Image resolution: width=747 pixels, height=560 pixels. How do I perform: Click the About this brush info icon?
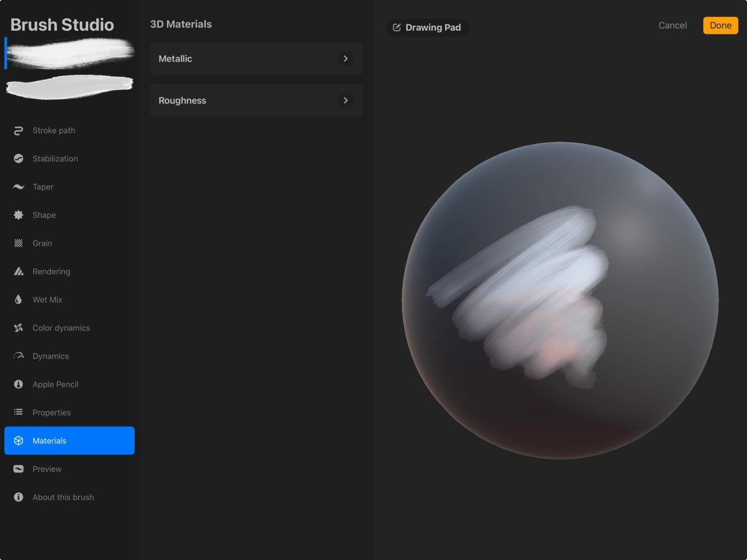pyautogui.click(x=19, y=497)
